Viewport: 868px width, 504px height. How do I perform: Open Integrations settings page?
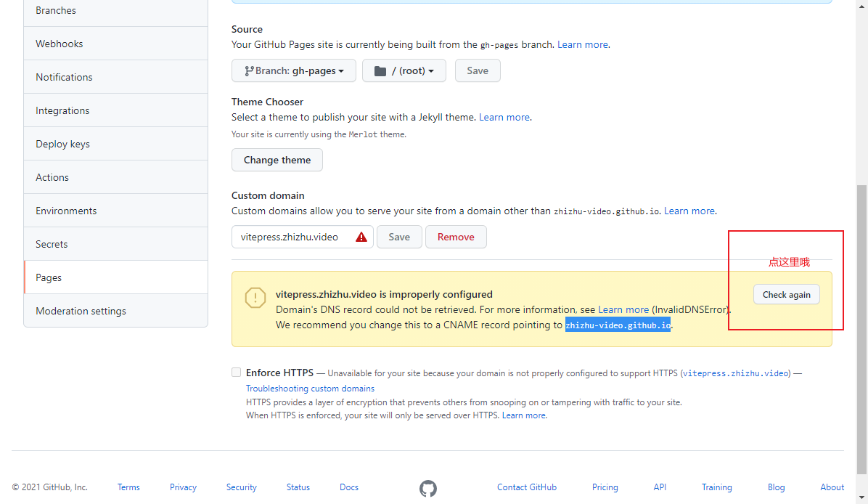115,111
